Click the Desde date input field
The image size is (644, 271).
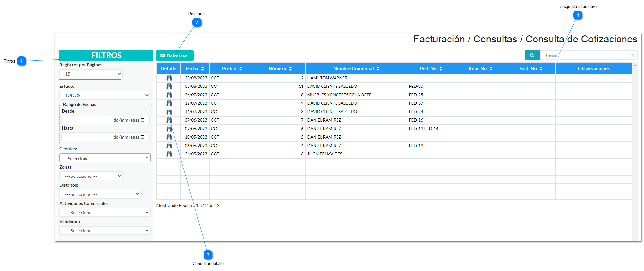(105, 120)
